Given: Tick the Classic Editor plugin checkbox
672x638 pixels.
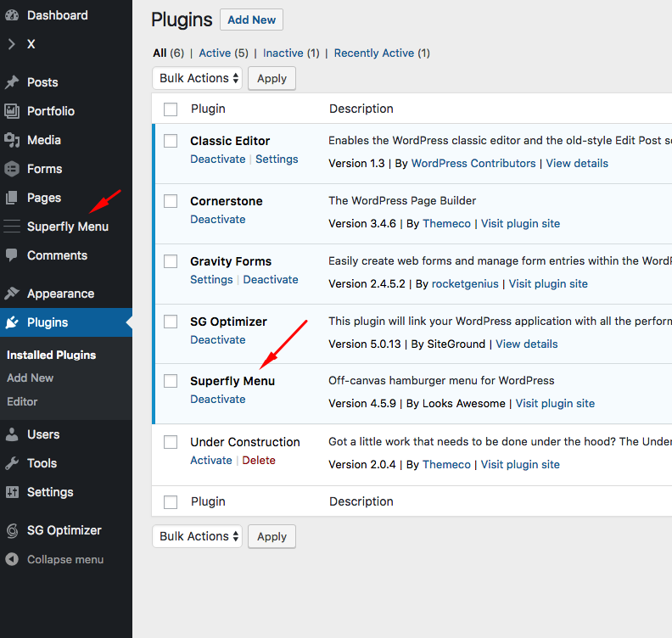Looking at the screenshot, I should (171, 141).
